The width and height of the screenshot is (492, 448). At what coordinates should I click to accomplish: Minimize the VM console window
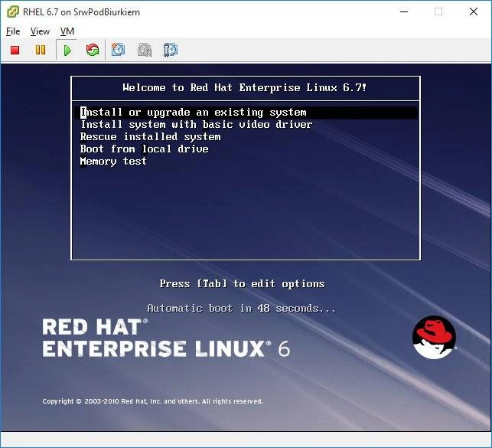404,12
